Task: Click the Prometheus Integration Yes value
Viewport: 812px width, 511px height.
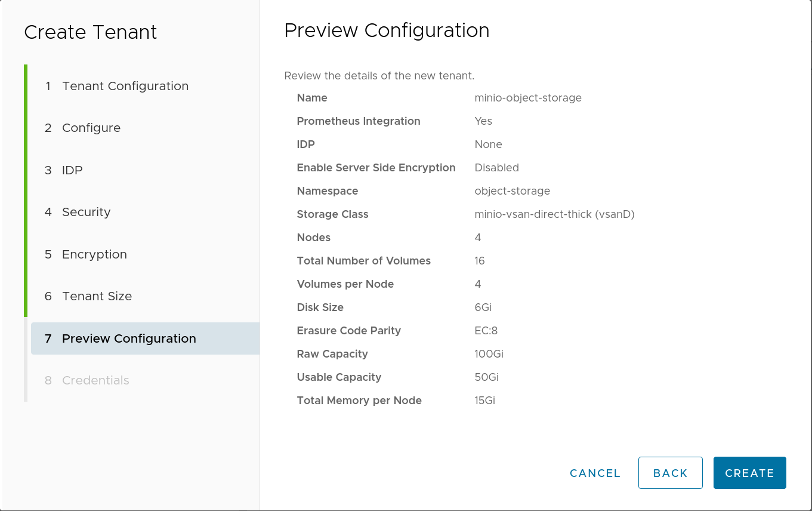Action: 483,121
